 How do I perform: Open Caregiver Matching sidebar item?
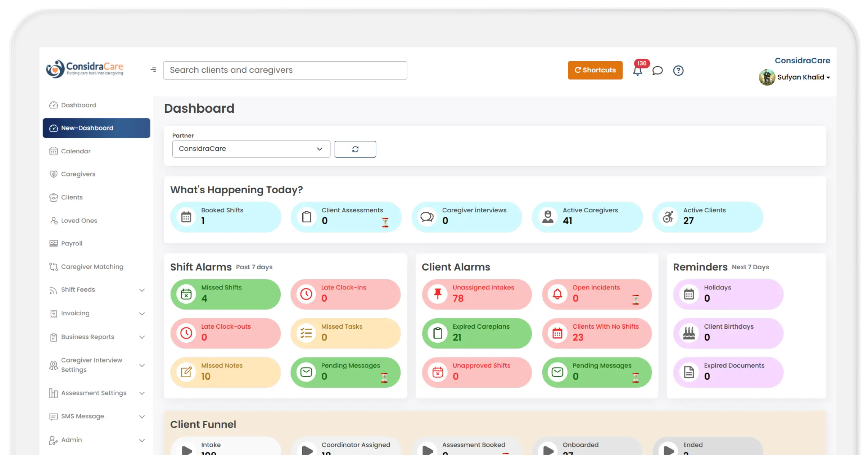(92, 267)
